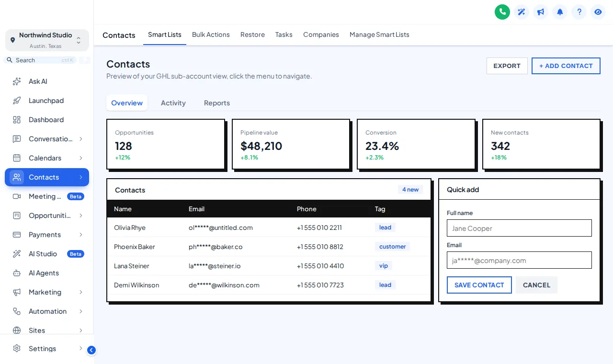Image resolution: width=613 pixels, height=364 pixels.
Task: Open the AI magic wand icon
Action: 522,12
